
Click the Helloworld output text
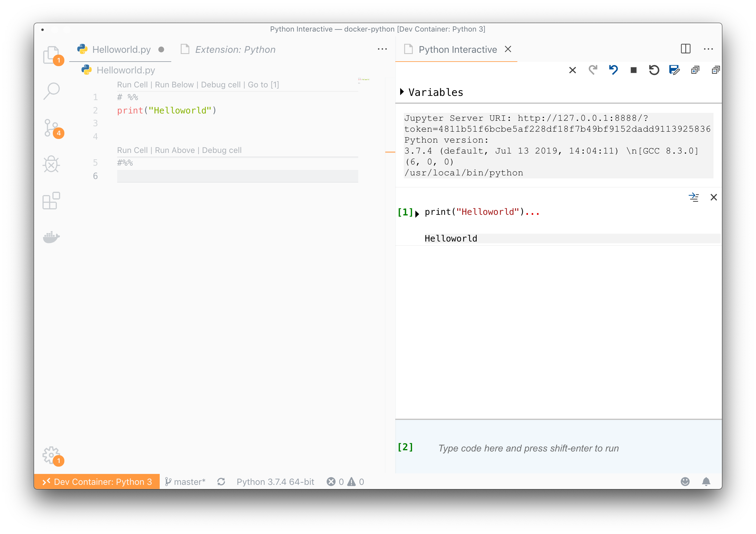[451, 238]
